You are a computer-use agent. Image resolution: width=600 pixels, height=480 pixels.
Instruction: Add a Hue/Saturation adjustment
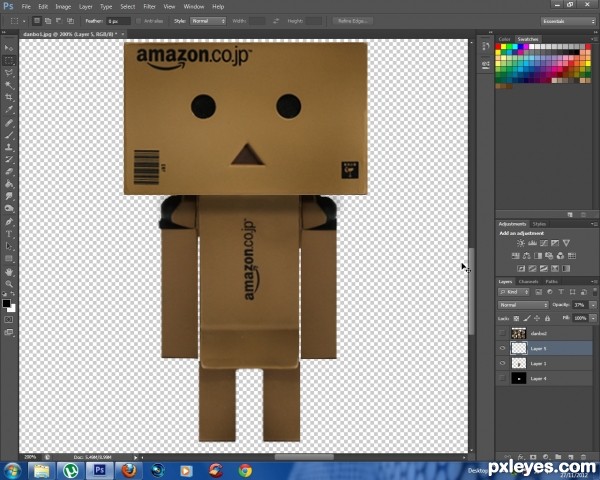point(515,256)
